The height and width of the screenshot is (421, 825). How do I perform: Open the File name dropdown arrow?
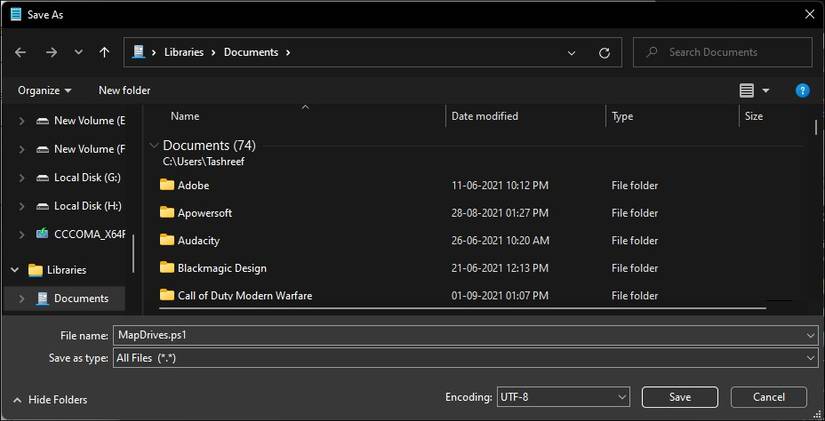coord(811,335)
